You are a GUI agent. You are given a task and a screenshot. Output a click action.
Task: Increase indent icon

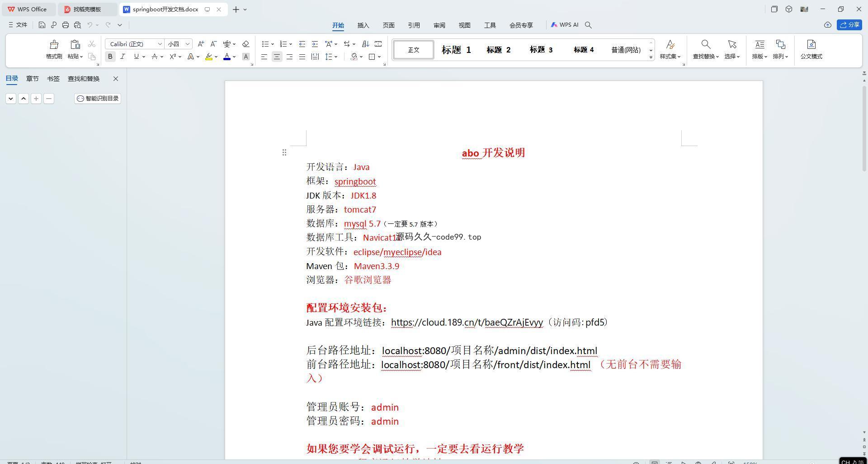[x=315, y=44]
